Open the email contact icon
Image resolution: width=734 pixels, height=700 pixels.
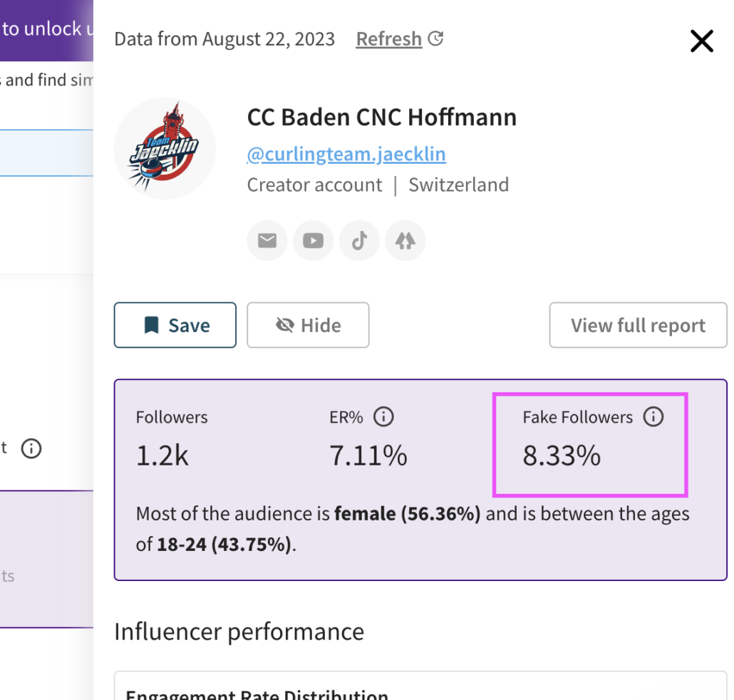tap(267, 240)
